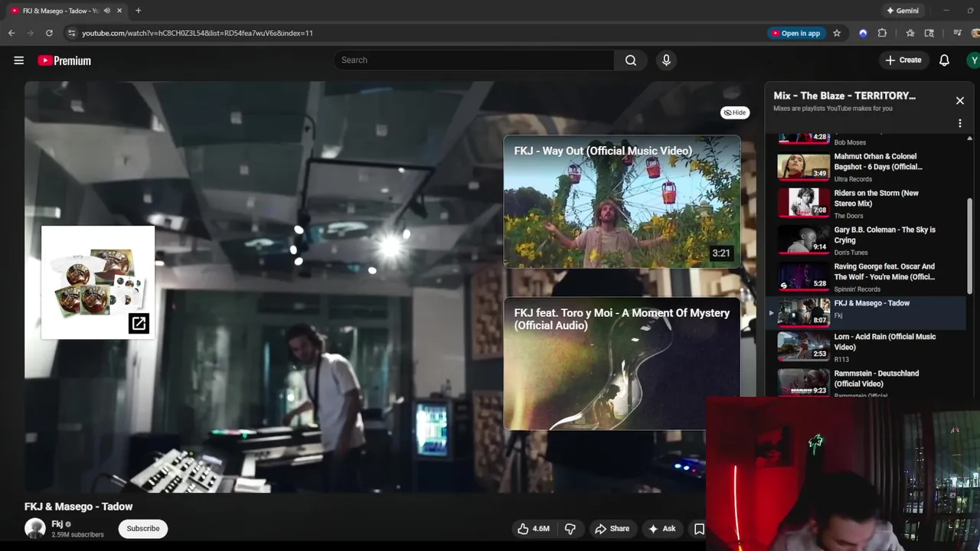Go to YouTube Premium home logo

click(x=64, y=60)
